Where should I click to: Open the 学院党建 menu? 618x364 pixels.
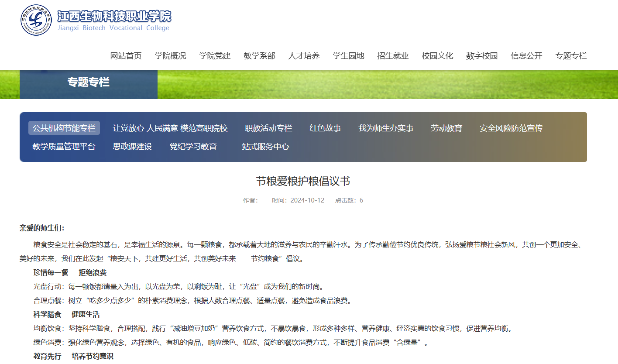point(215,56)
